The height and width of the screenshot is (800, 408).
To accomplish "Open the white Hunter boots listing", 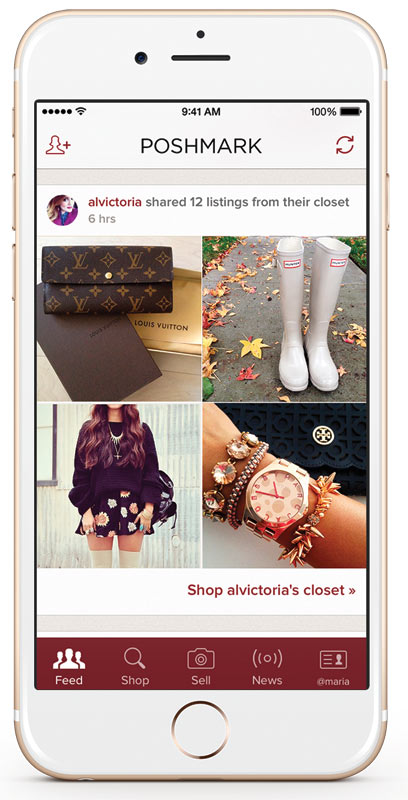I will coord(285,318).
